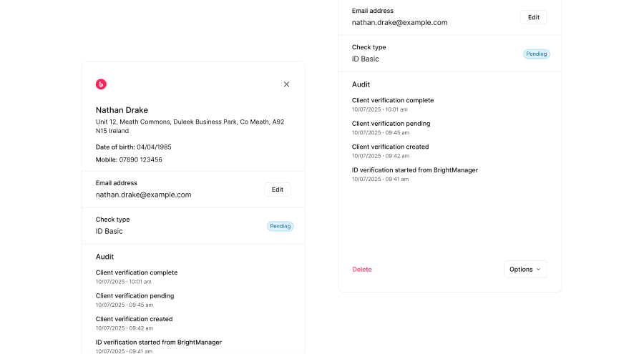The width and height of the screenshot is (644, 354).
Task: Click the Audit heading in the card with the logo
Action: pos(105,257)
